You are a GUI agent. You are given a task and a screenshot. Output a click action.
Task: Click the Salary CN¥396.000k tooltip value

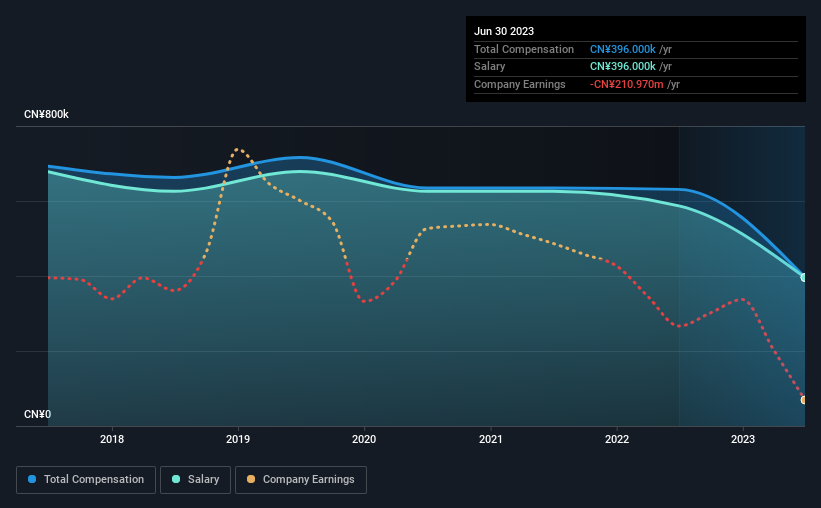point(623,67)
